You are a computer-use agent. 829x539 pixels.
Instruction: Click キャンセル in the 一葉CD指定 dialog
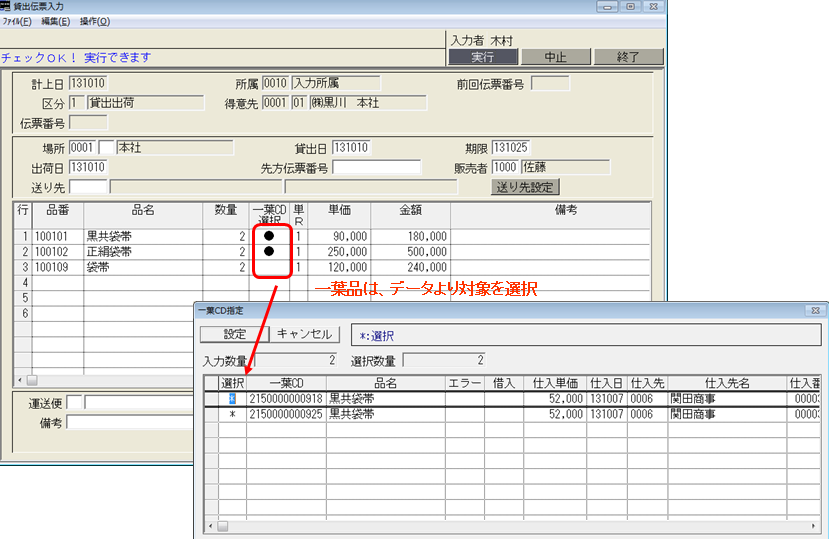coord(307,334)
